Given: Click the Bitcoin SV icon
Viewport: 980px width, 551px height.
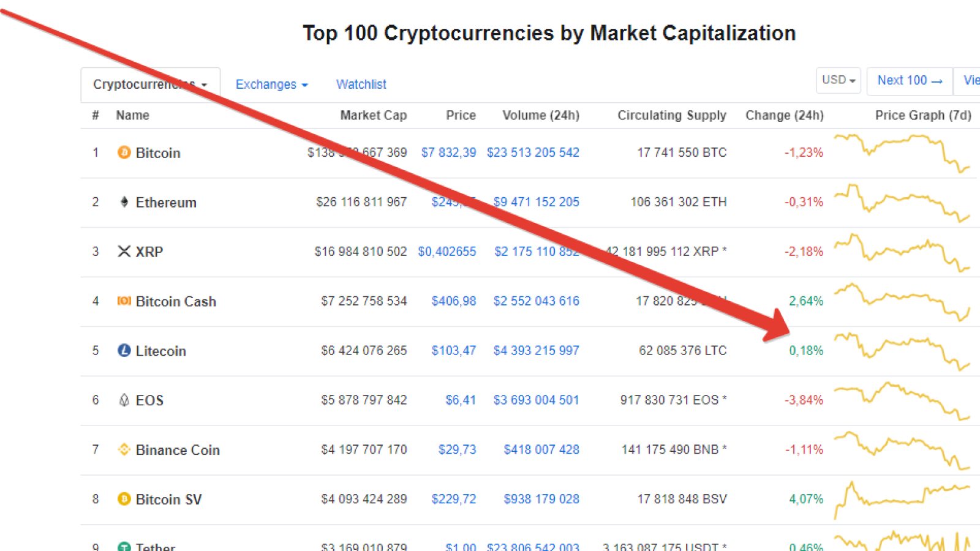Looking at the screenshot, I should click(x=124, y=499).
